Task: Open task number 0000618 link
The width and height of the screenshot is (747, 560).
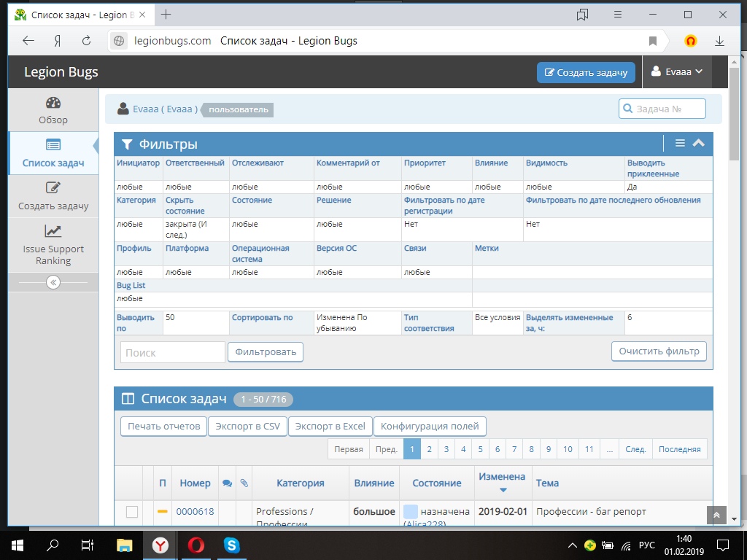Action: pyautogui.click(x=195, y=512)
